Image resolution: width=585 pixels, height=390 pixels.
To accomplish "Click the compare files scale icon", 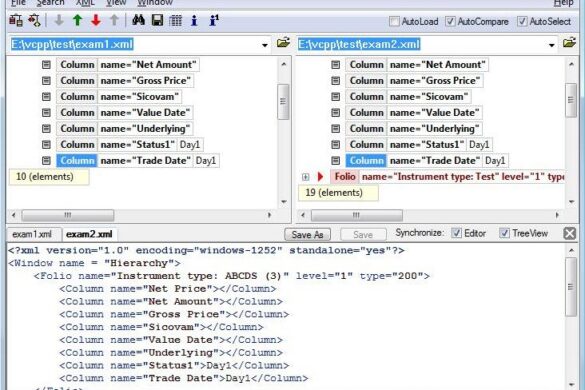I will pos(16,20).
